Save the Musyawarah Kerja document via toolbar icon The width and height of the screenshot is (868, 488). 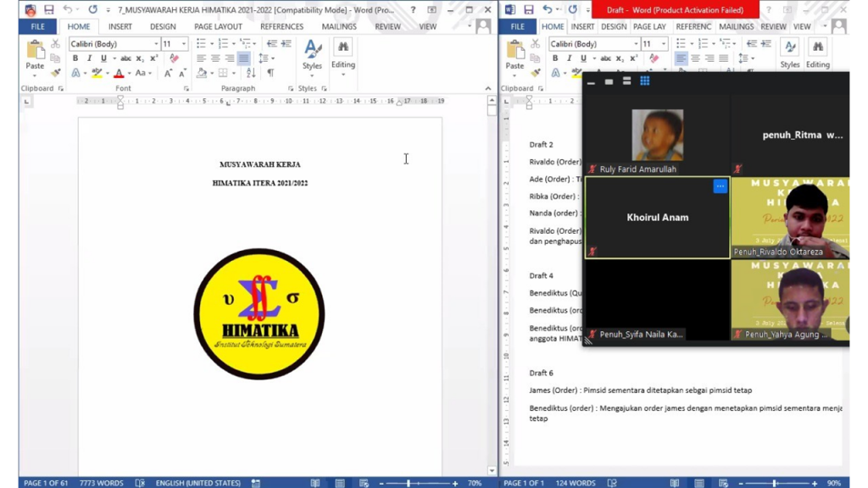48,10
